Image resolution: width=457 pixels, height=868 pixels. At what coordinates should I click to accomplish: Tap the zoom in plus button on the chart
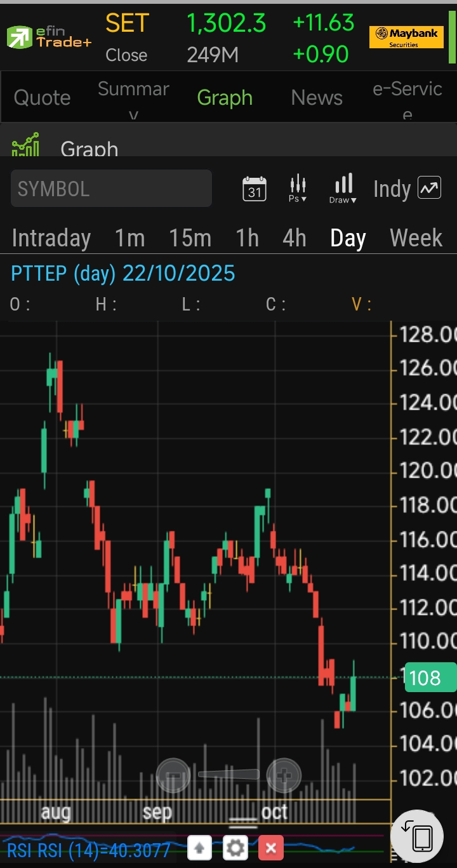tap(284, 775)
